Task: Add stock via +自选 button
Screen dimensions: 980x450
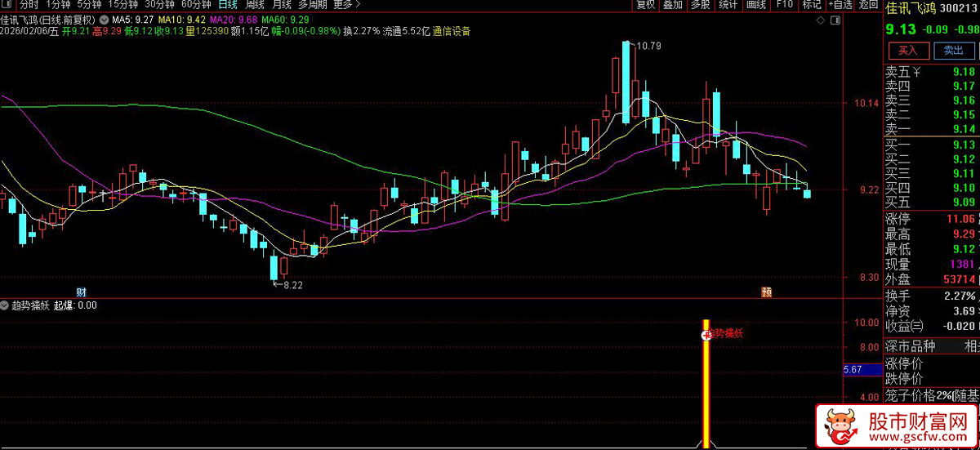Action: [x=840, y=4]
